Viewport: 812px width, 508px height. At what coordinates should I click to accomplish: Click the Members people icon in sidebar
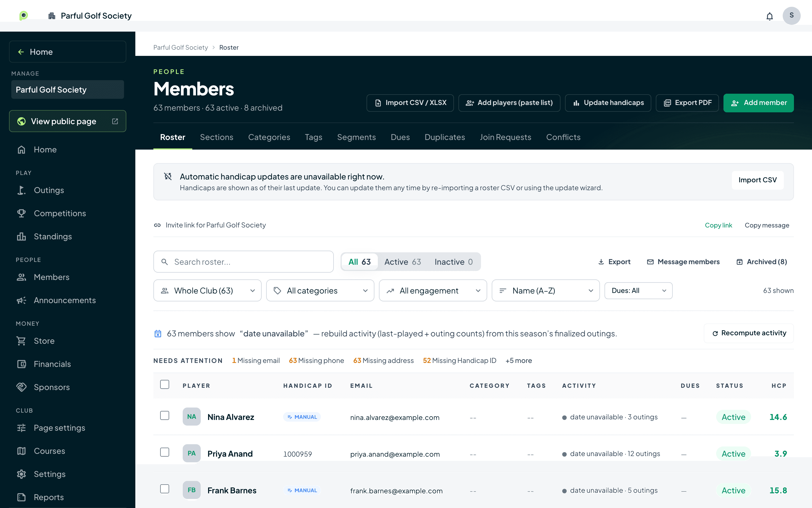pos(21,277)
